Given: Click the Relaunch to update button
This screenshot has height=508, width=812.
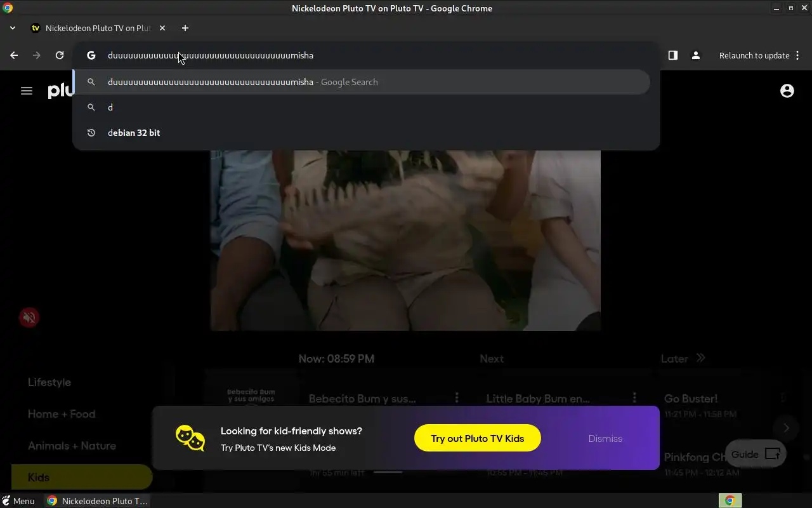Looking at the screenshot, I should [x=754, y=55].
